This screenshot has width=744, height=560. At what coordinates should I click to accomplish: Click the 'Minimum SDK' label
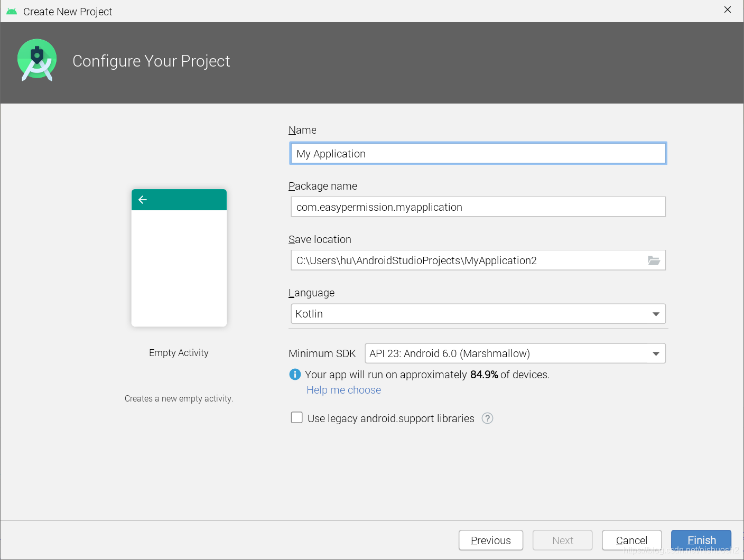click(x=322, y=353)
